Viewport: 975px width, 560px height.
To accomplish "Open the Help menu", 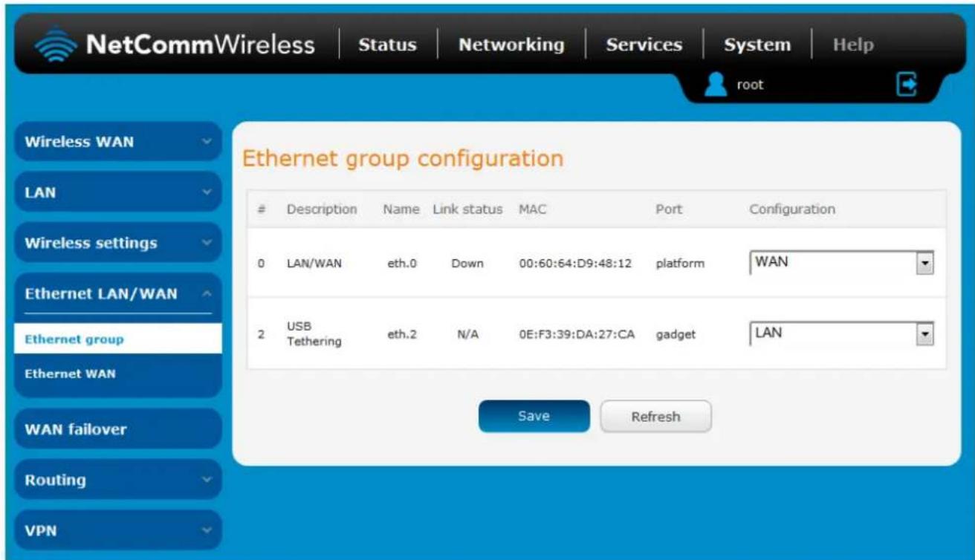I will 853,45.
